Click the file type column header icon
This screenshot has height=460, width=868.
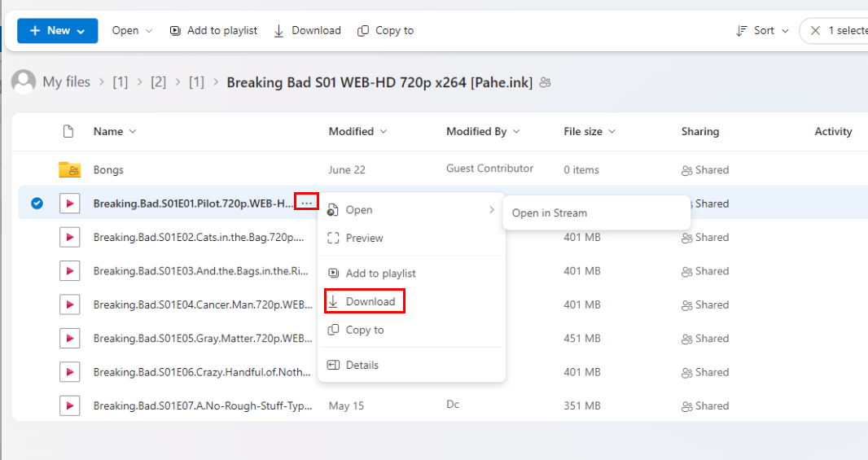(68, 132)
